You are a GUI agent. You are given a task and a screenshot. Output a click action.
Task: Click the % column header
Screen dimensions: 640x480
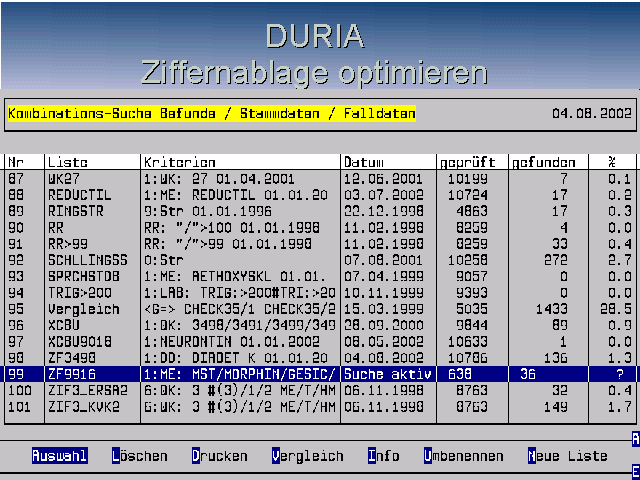click(611, 162)
